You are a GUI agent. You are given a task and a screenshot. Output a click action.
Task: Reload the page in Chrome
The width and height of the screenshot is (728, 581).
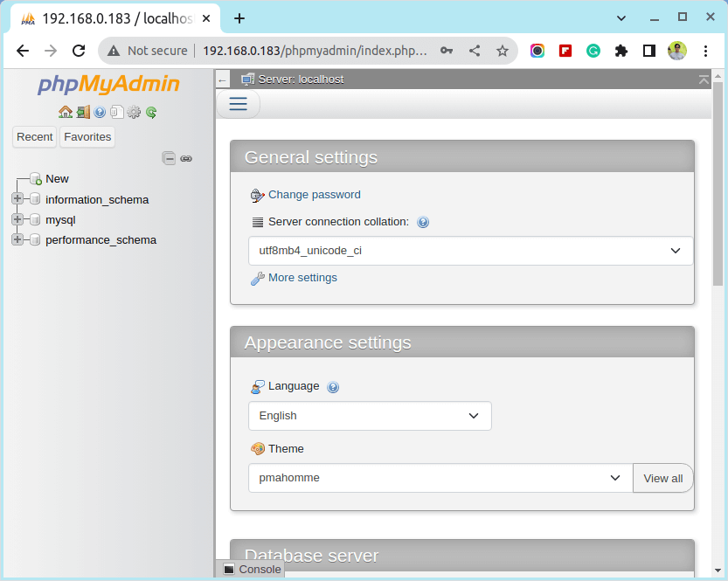[79, 51]
